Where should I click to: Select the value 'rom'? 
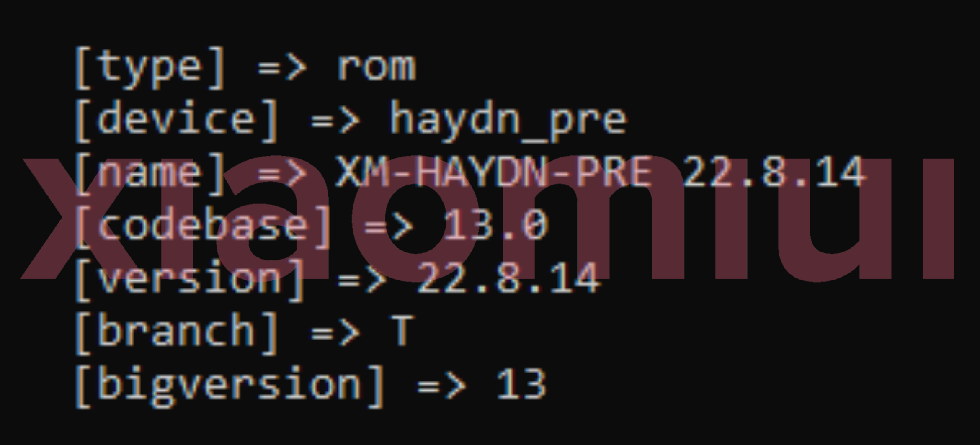[377, 68]
